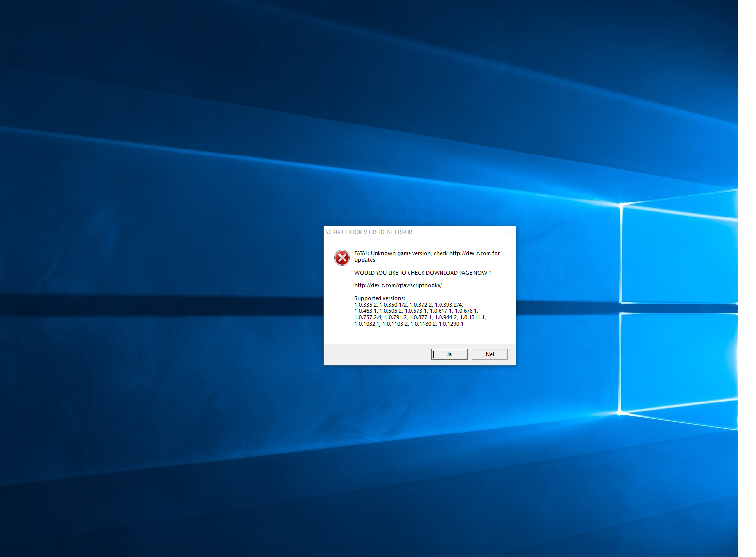The width and height of the screenshot is (756, 557).
Task: Click the 'WOULD YOU LIKE TO CHECK DOWNLOAD PAGE NOW ?' text
Action: point(423,273)
